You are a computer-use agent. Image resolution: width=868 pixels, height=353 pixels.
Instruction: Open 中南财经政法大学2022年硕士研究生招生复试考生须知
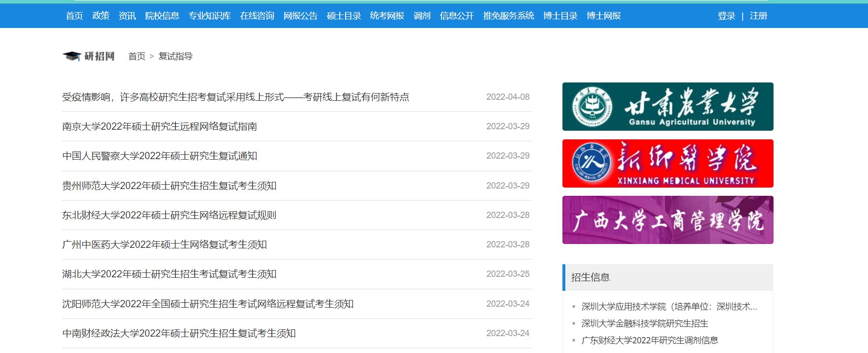pos(179,333)
